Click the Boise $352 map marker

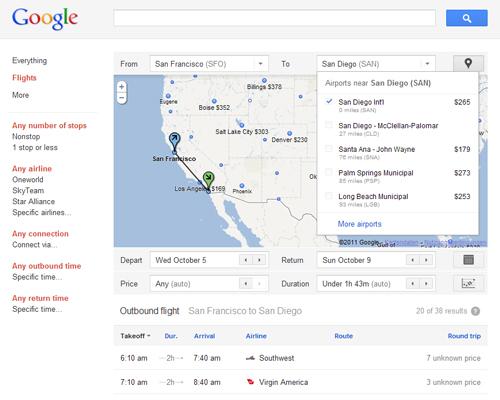coord(214,101)
